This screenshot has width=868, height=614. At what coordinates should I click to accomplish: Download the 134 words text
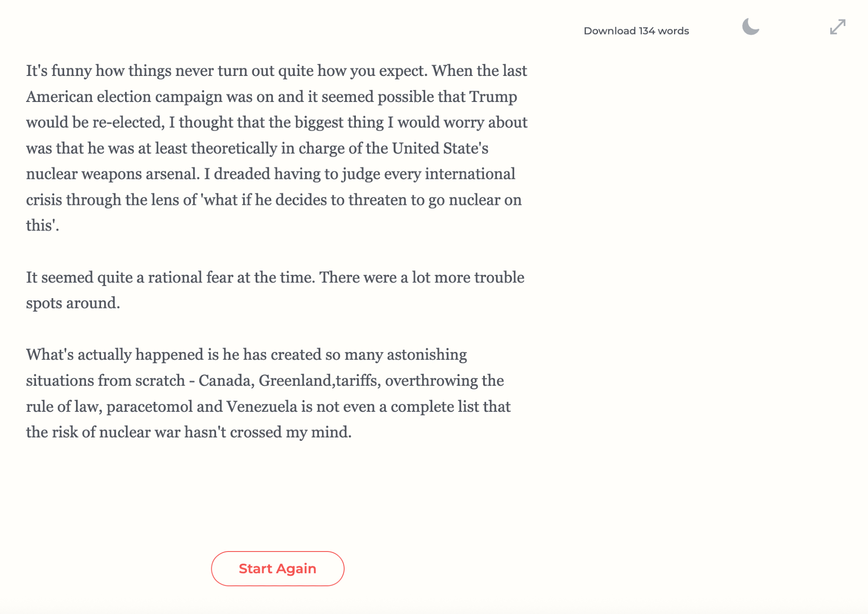[636, 31]
